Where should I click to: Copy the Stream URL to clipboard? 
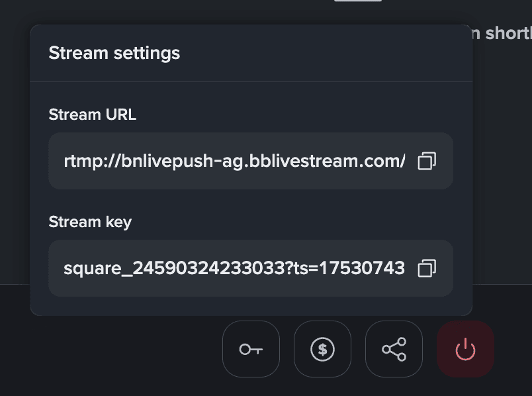[x=427, y=161]
